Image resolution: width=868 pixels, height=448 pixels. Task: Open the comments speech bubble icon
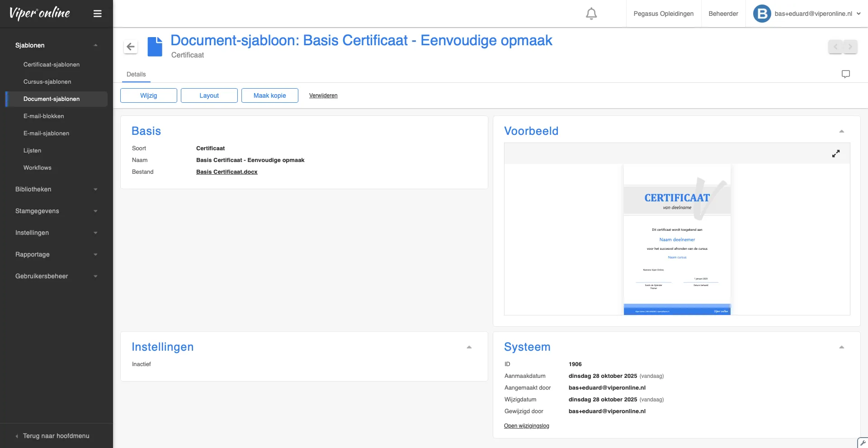845,74
